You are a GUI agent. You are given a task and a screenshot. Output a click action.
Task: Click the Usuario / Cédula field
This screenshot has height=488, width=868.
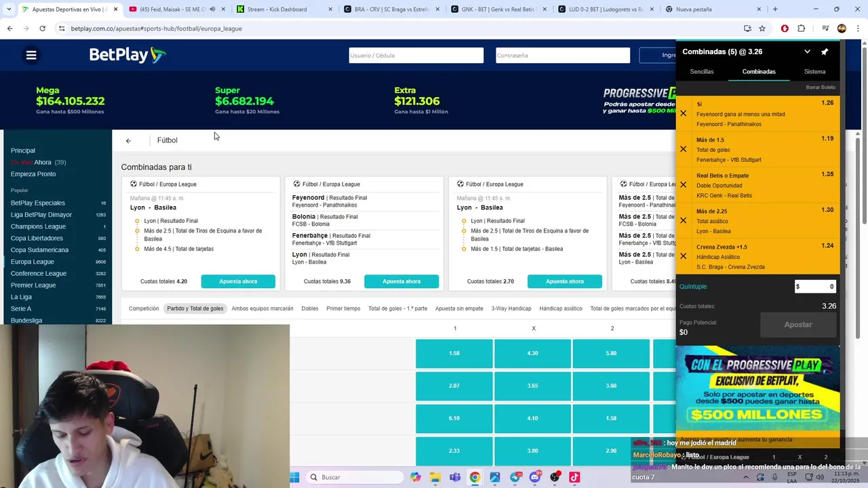(x=416, y=56)
